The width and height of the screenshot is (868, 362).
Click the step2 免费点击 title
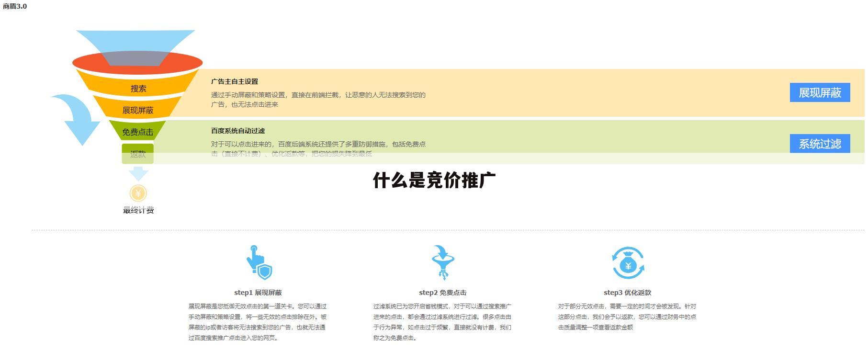[443, 293]
